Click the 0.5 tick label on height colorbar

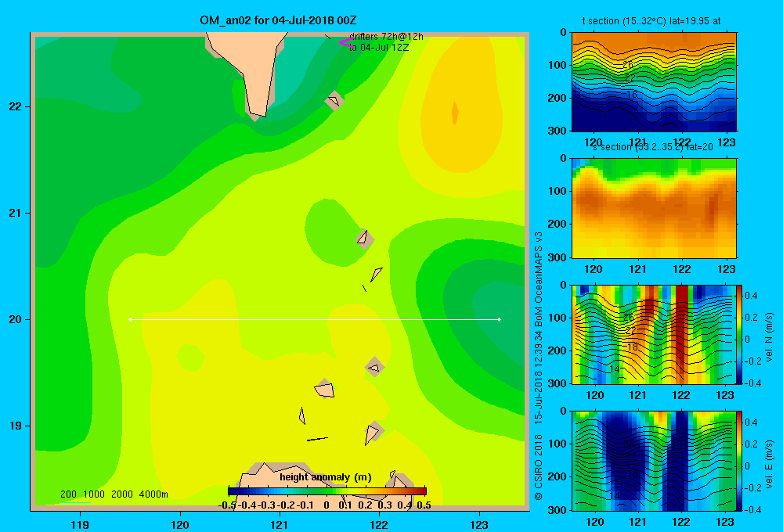point(424,505)
